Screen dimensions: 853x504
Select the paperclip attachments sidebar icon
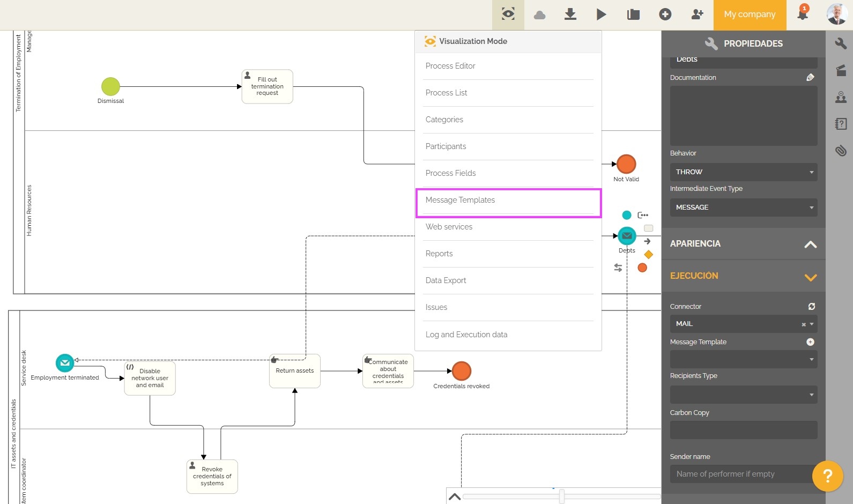tap(841, 151)
